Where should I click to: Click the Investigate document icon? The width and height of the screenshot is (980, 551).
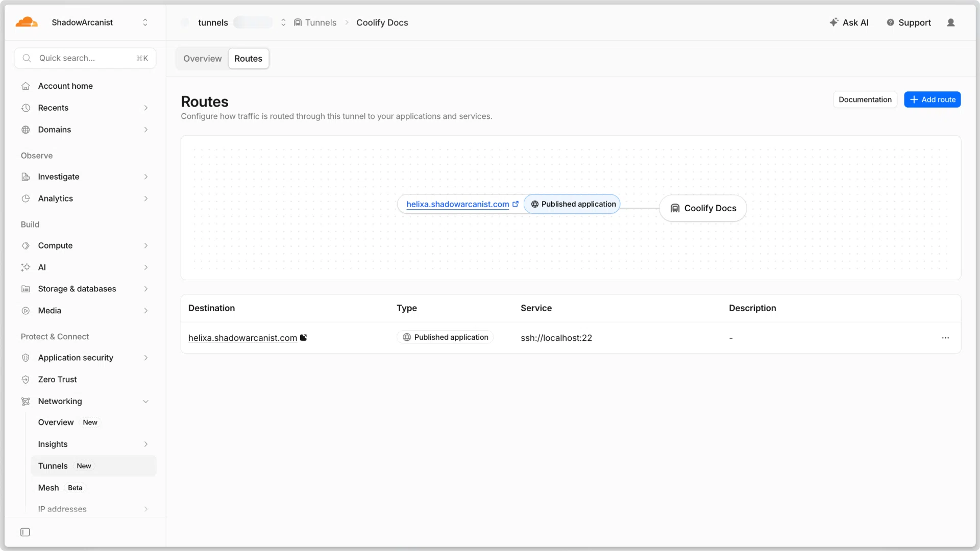(x=26, y=177)
